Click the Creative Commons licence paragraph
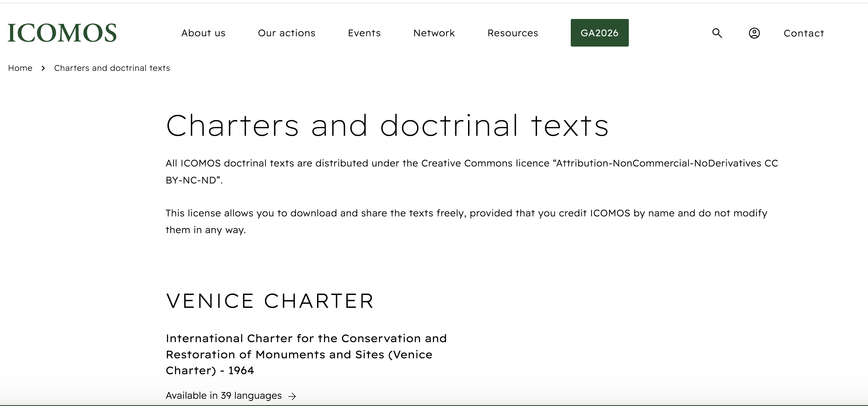 click(472, 172)
